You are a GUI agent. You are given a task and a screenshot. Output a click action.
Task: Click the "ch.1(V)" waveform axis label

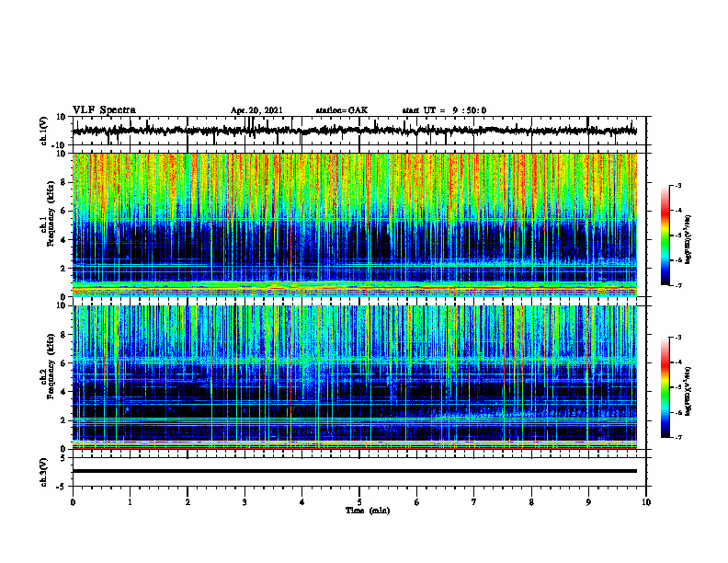coord(44,131)
